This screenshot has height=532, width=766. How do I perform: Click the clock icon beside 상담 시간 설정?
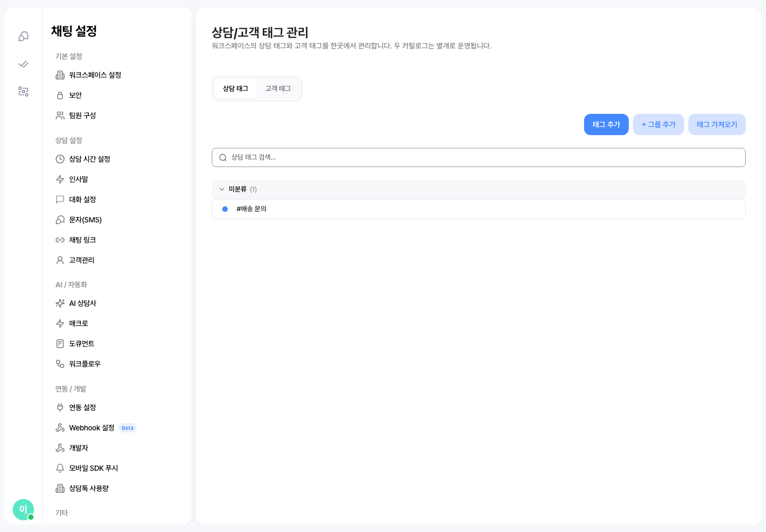coord(60,159)
